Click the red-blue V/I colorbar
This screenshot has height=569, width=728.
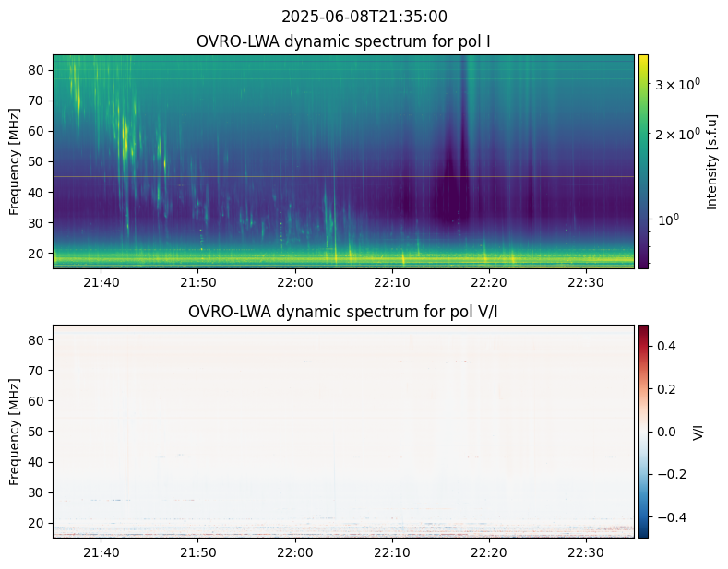pyautogui.click(x=643, y=431)
